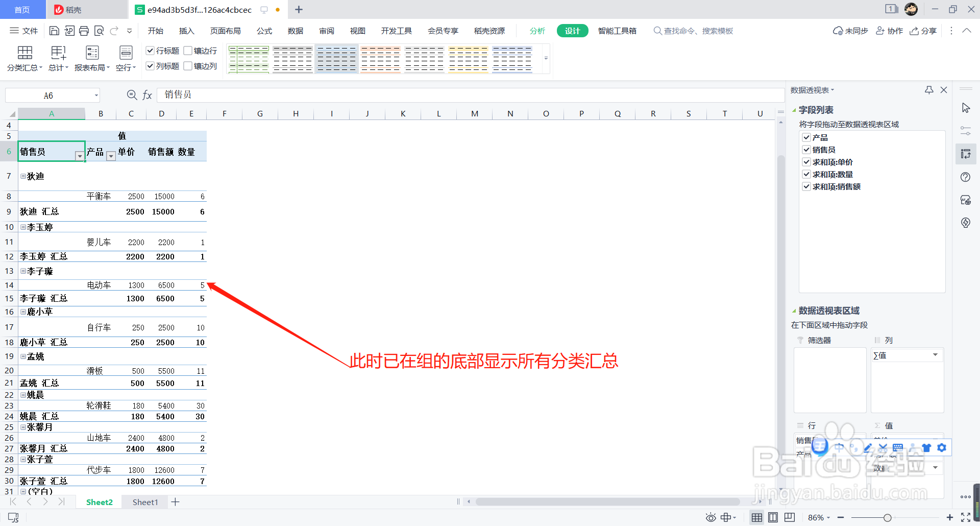Enable 镶边行 checkbox
980x526 pixels.
tap(188, 51)
